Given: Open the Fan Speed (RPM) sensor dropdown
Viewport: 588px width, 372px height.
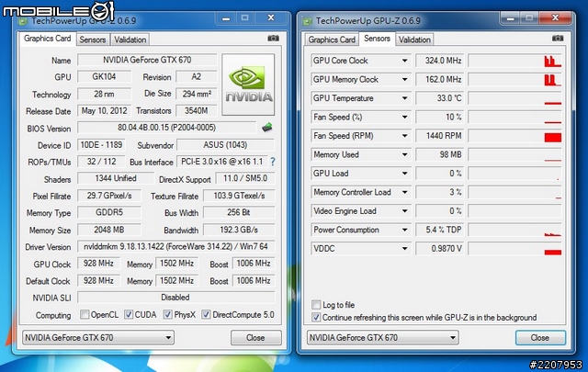Looking at the screenshot, I should pyautogui.click(x=404, y=136).
